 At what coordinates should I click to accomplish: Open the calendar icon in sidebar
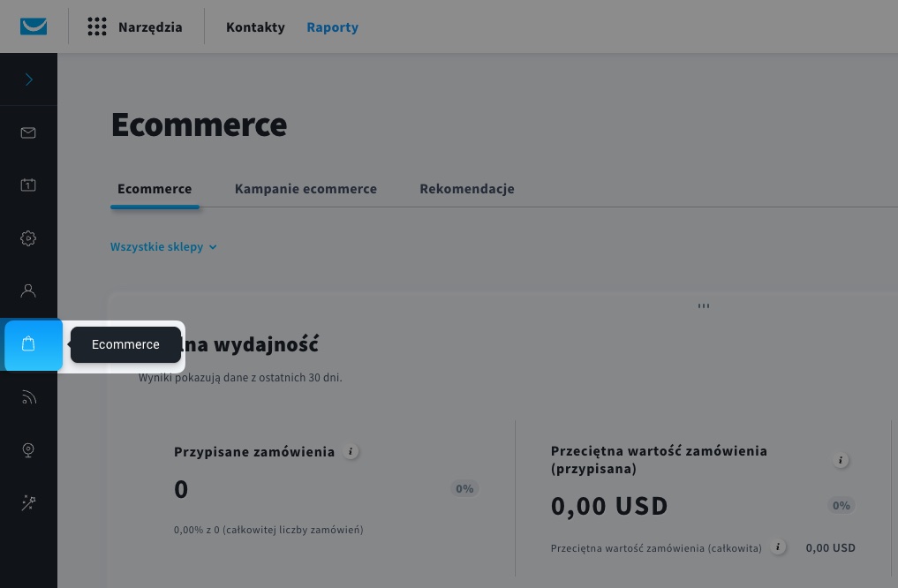coord(28,185)
